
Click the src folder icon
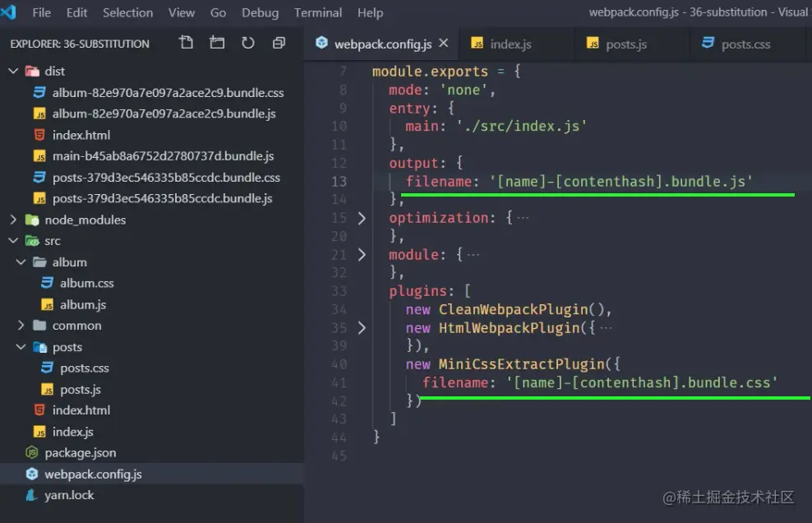click(32, 241)
